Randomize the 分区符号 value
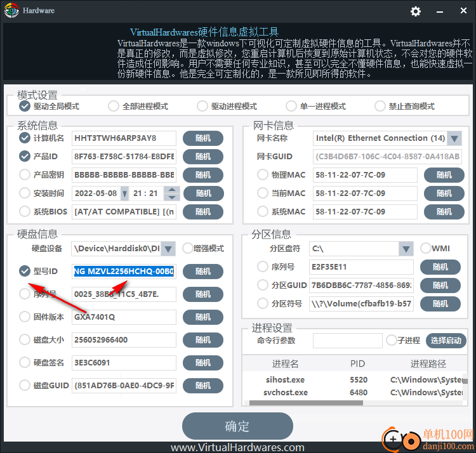This screenshot has width=476, height=453. (440, 304)
